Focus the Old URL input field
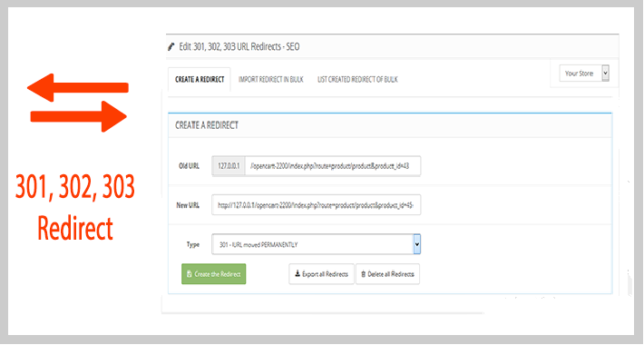The image size is (644, 345). (x=333, y=166)
